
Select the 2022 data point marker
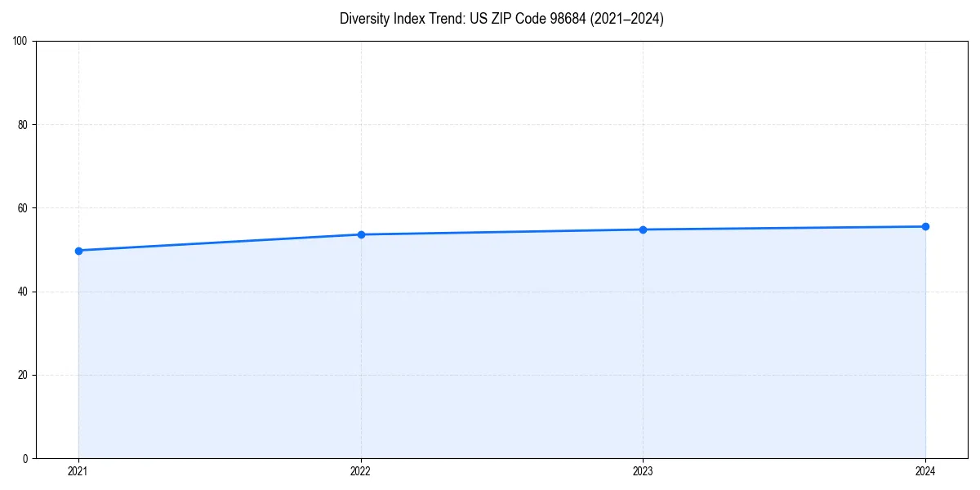click(361, 234)
